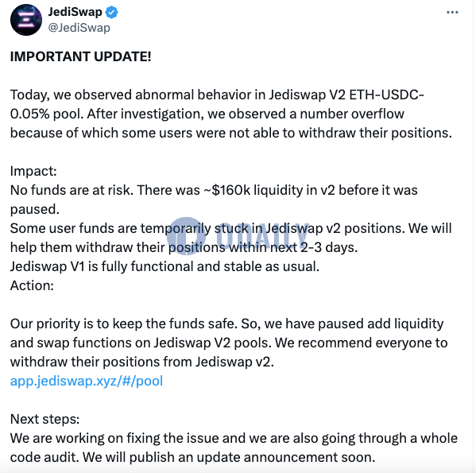Viewport: 476px width, 473px height.
Task: Click the JediSwap display name
Action: [x=75, y=12]
